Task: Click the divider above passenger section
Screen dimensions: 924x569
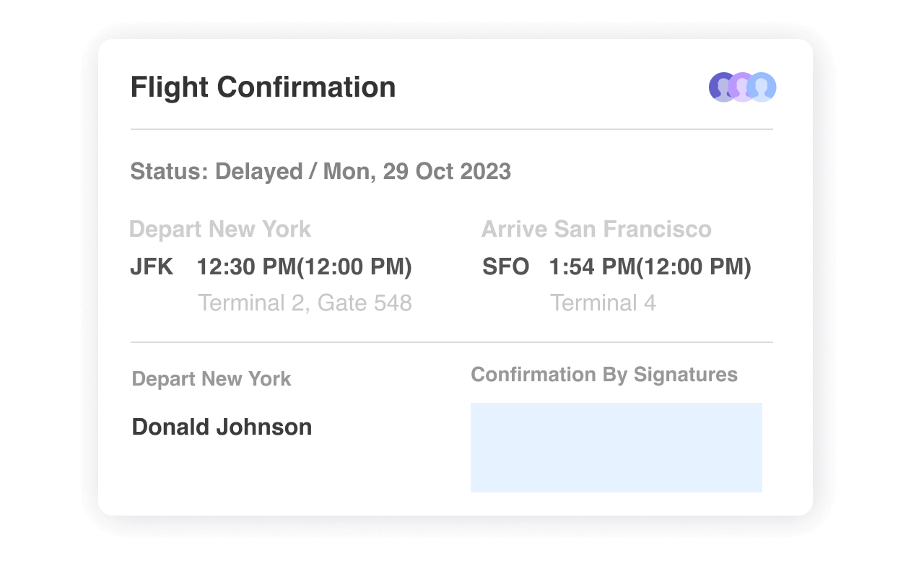Action: 452,342
